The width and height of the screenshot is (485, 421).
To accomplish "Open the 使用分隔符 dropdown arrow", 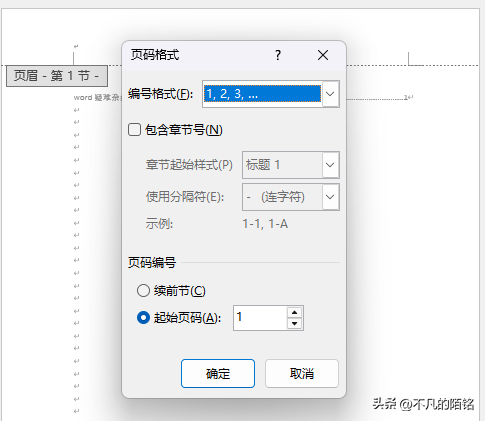I will tap(330, 197).
